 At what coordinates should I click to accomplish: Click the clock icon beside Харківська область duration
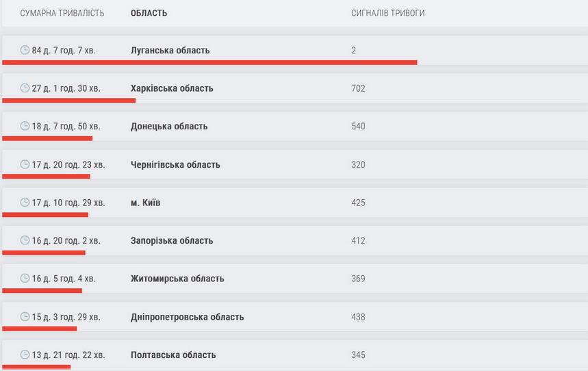[25, 88]
